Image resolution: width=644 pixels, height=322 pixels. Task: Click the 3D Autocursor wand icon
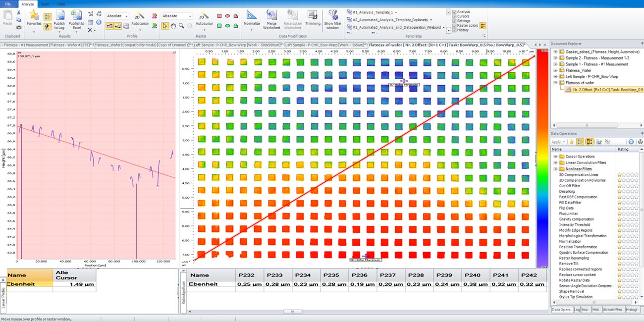click(203, 16)
